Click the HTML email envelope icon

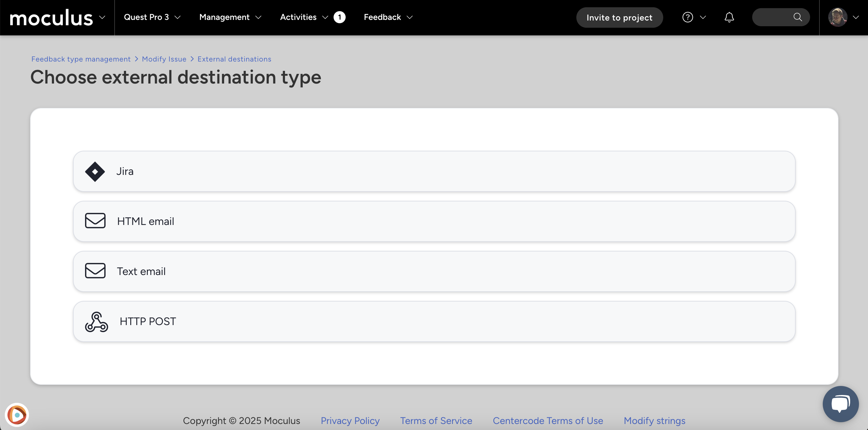(95, 221)
